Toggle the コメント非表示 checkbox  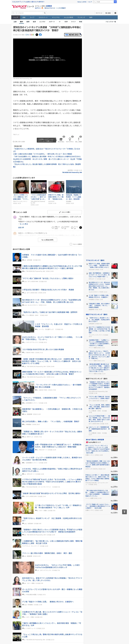click(x=71, y=244)
